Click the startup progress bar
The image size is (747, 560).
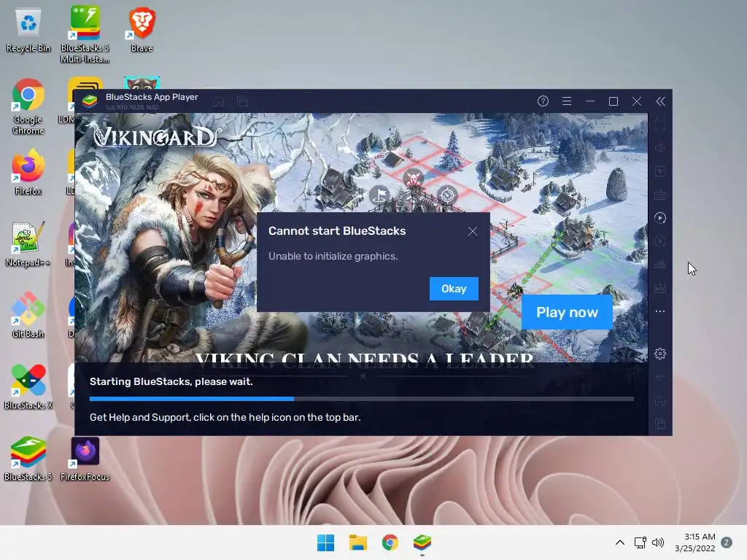[362, 399]
